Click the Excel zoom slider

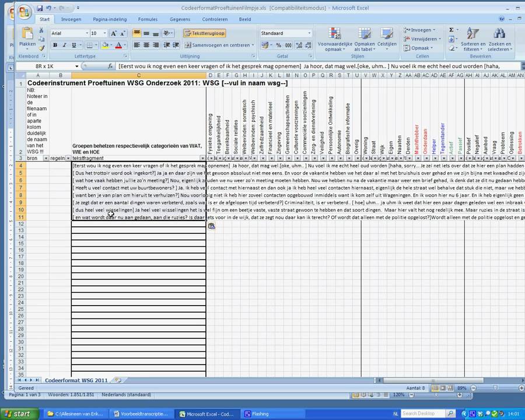(x=495, y=388)
